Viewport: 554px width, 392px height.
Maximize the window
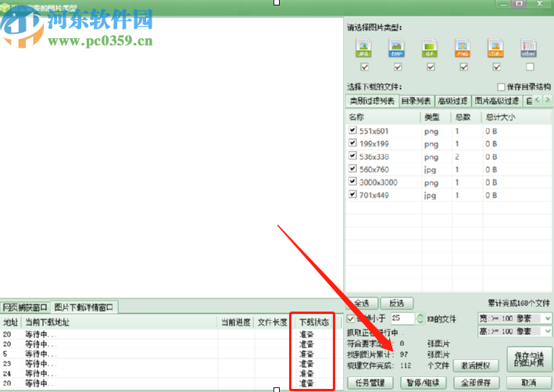(519, 4)
